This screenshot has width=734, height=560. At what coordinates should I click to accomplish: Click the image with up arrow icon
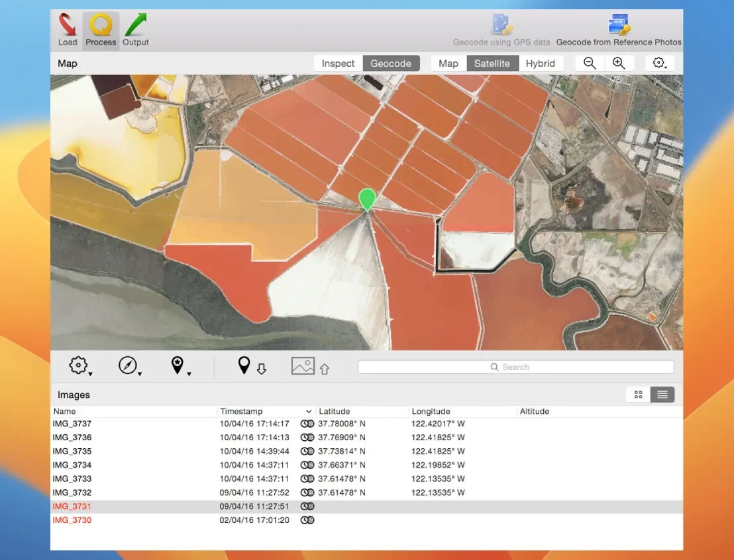(310, 366)
